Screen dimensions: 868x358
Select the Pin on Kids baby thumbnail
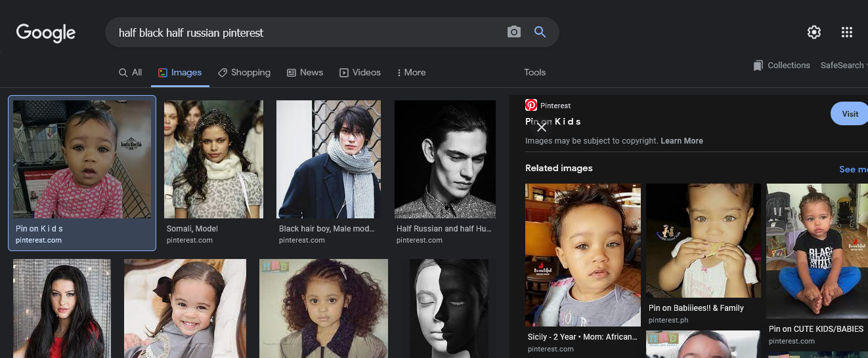[82, 159]
